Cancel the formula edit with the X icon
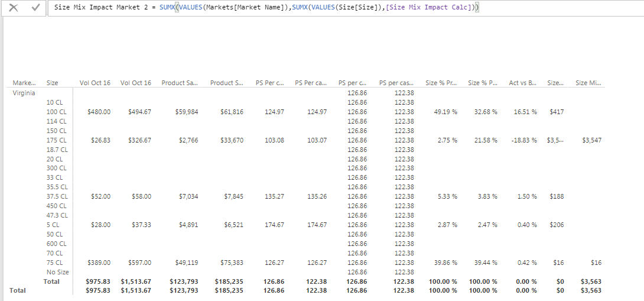The image size is (644, 301). 14,8
